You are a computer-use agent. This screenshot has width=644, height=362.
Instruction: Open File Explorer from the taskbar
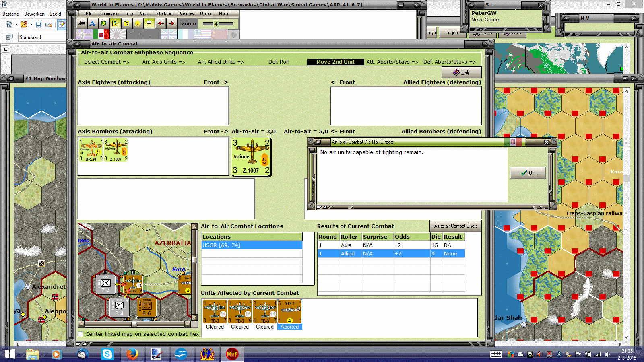pyautogui.click(x=33, y=354)
